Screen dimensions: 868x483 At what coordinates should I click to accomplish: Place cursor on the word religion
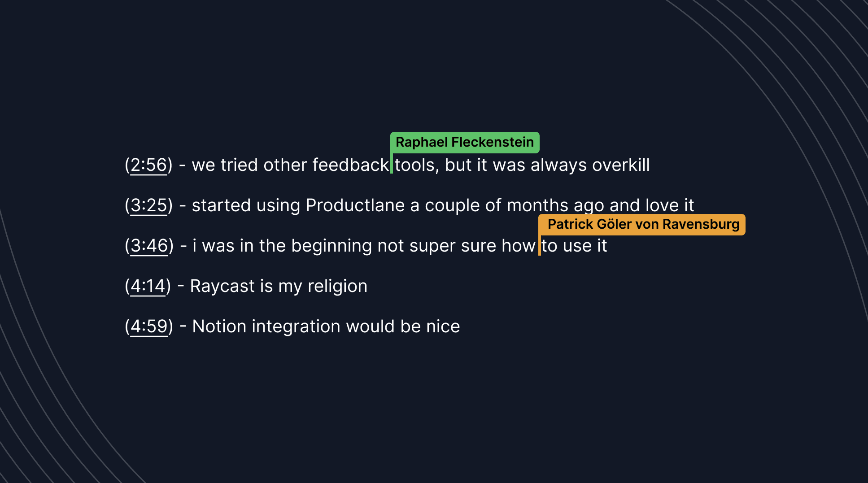pos(337,286)
